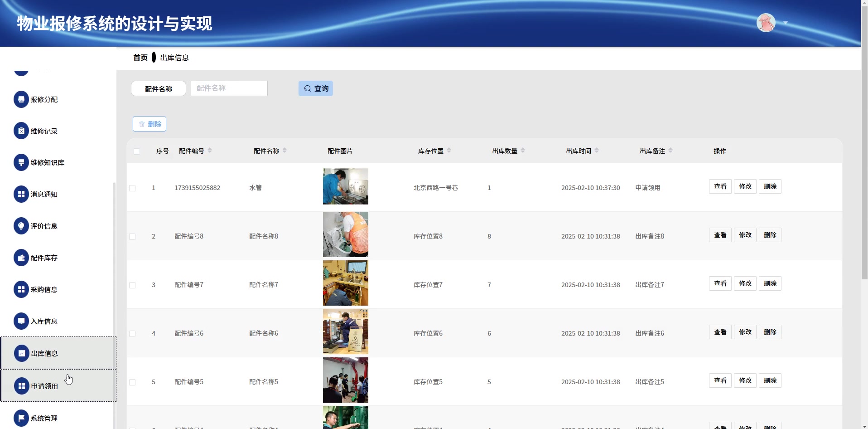Click part number 1739155025882
Image resolution: width=868 pixels, height=429 pixels.
point(198,188)
